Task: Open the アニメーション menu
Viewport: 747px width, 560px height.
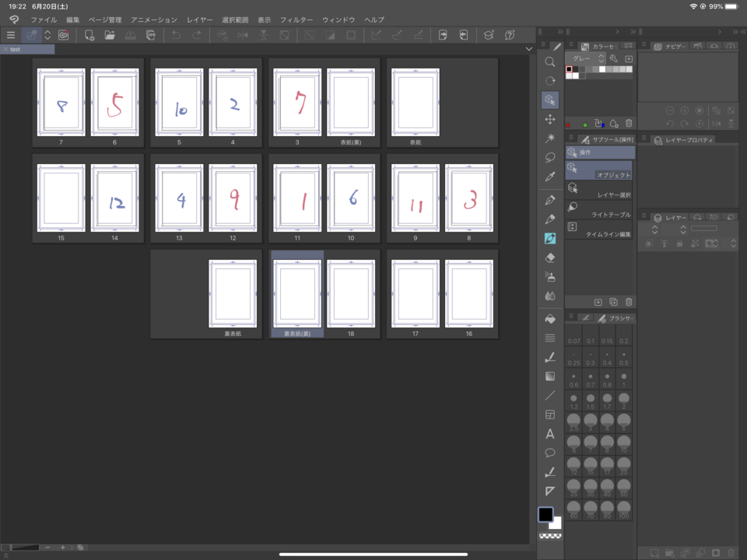Action: tap(154, 20)
